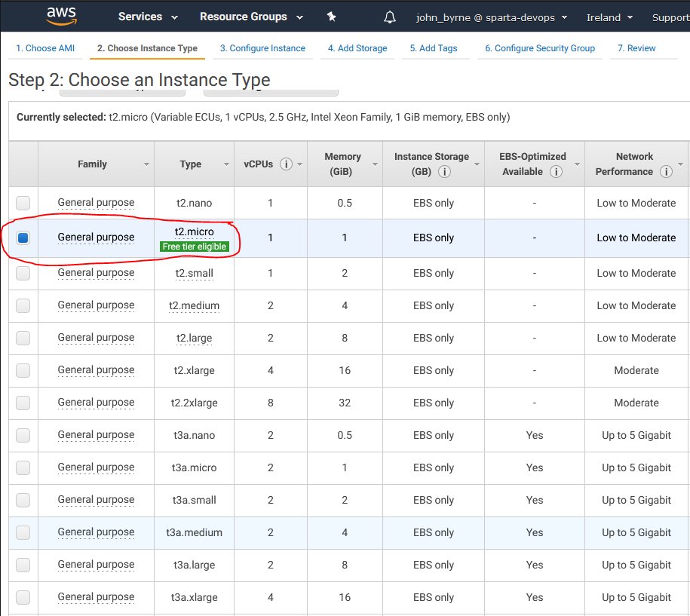The width and height of the screenshot is (690, 616).
Task: Select the t2.nano checkbox
Action: tap(23, 203)
